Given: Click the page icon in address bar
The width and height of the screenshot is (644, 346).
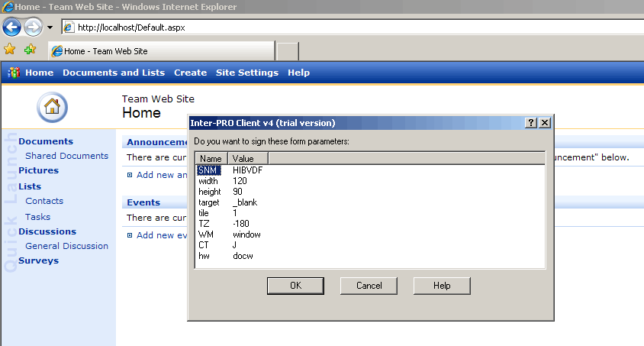Looking at the screenshot, I should 69,27.
